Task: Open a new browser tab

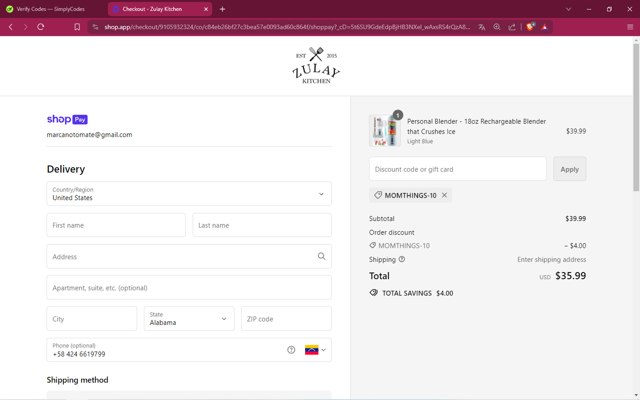Action: (222, 9)
